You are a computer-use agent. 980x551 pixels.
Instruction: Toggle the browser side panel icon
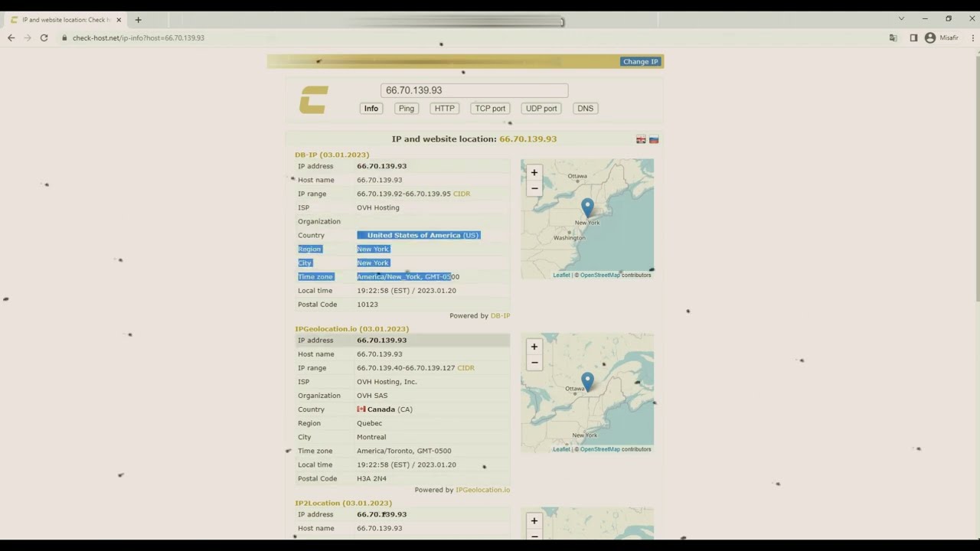[913, 37]
